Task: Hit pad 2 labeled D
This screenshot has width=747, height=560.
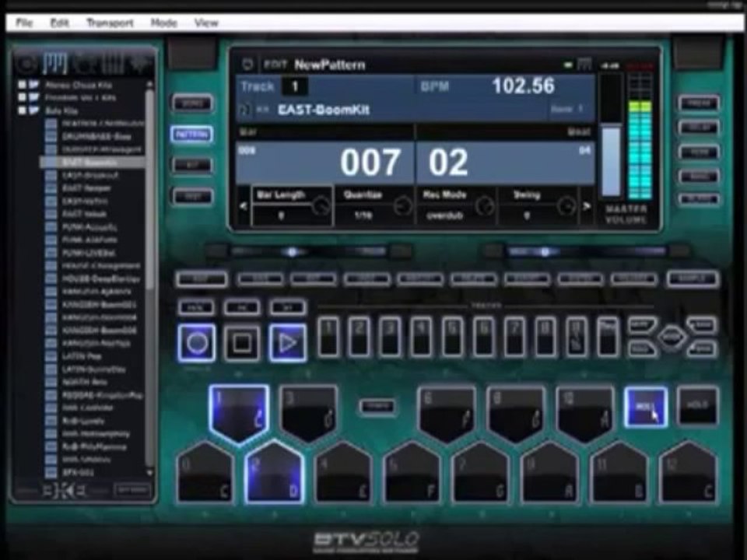Action: pos(275,472)
